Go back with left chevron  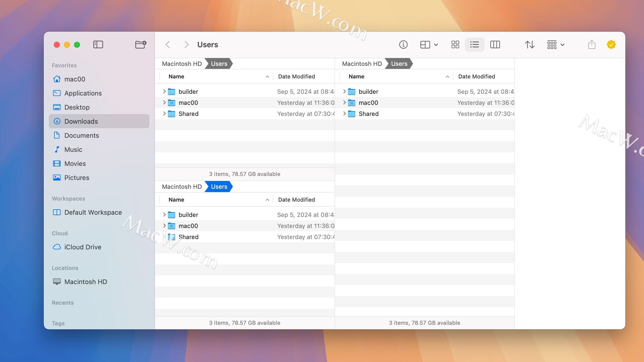click(168, 45)
